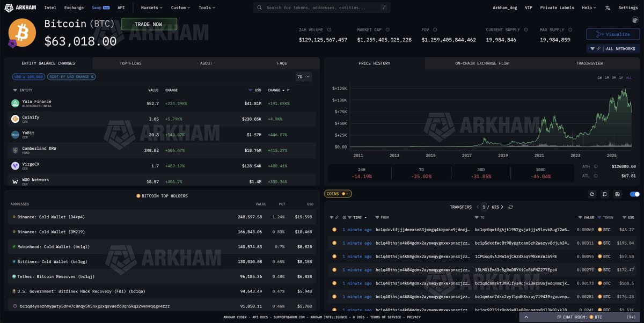Click the filter icon beside FROM column
This screenshot has height=323, width=644.
[377, 217]
